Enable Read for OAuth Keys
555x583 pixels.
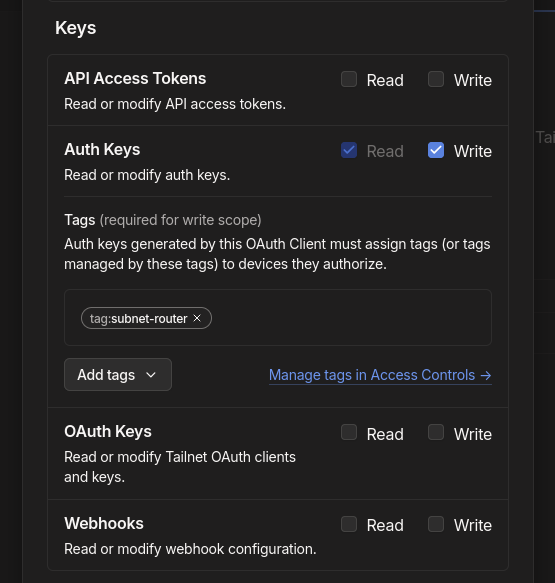tap(349, 432)
